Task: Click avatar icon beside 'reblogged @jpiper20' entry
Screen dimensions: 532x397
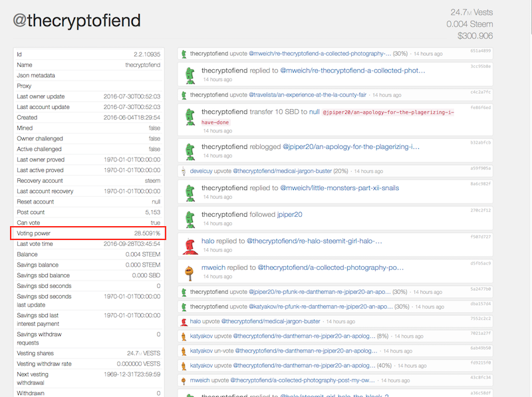Action: (190, 152)
